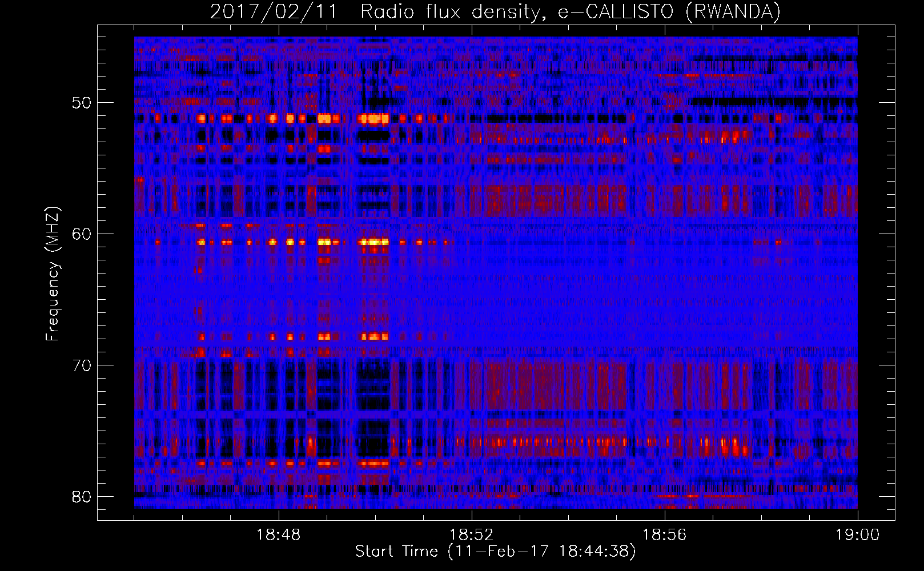Screen dimensions: 924x571
Task: Click the 'Start Time (11-Feb-17 18:44:38)' x-axis label
Action: (x=495, y=552)
